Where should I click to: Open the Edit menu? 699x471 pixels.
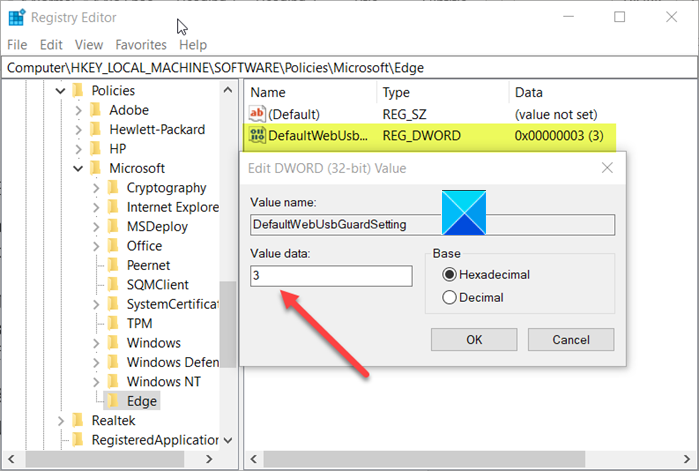point(51,45)
